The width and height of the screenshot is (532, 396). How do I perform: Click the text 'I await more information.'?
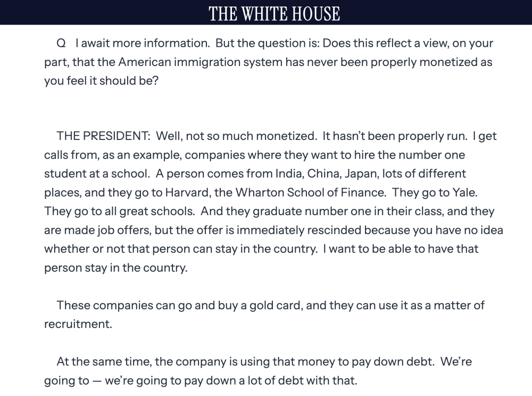143,43
